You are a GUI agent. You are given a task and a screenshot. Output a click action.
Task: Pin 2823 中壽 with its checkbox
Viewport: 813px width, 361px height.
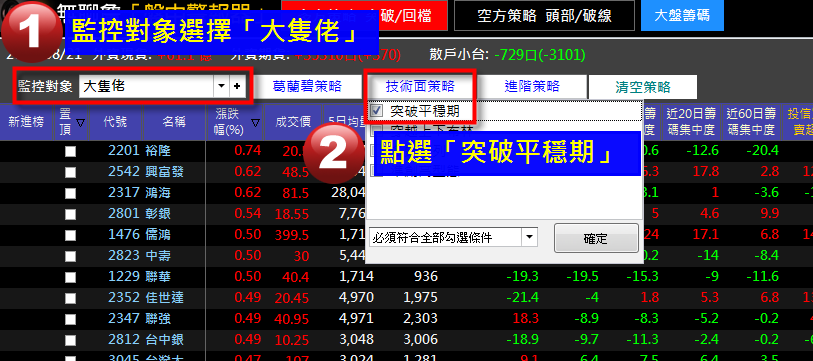[x=71, y=256]
